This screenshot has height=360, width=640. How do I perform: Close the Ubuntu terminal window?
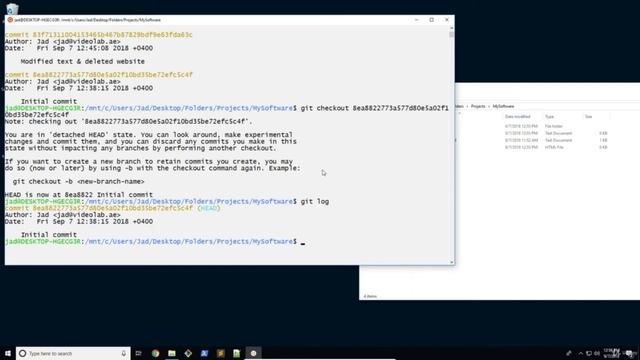(x=447, y=20)
